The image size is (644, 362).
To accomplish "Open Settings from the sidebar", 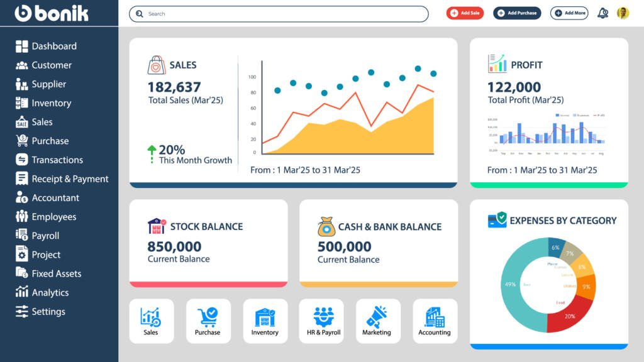I will pyautogui.click(x=48, y=312).
